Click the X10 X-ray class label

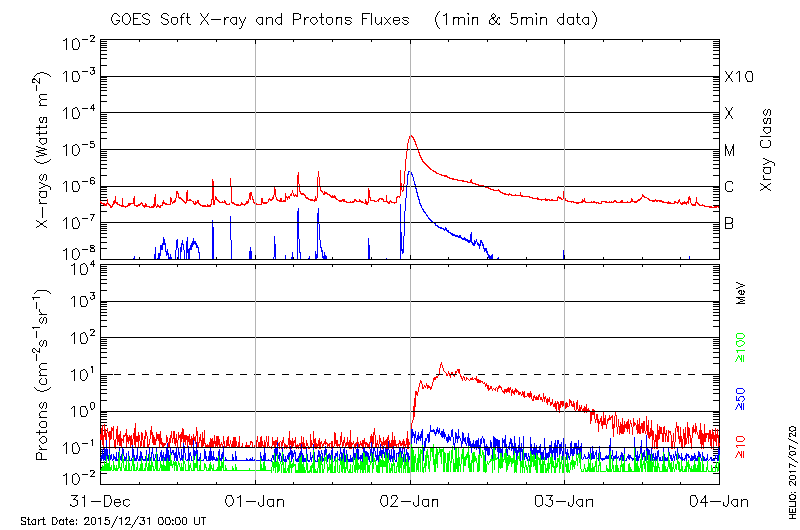(x=737, y=77)
